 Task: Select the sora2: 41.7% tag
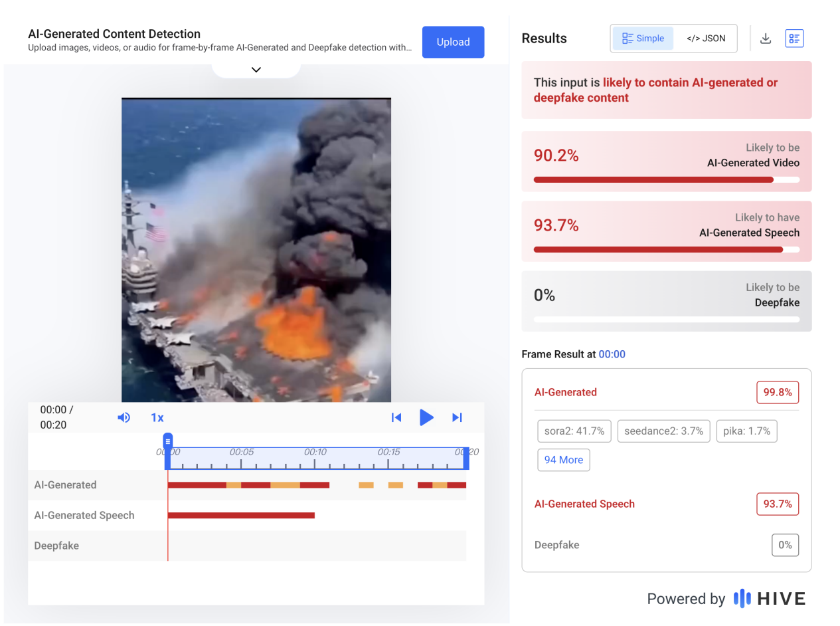coord(574,431)
